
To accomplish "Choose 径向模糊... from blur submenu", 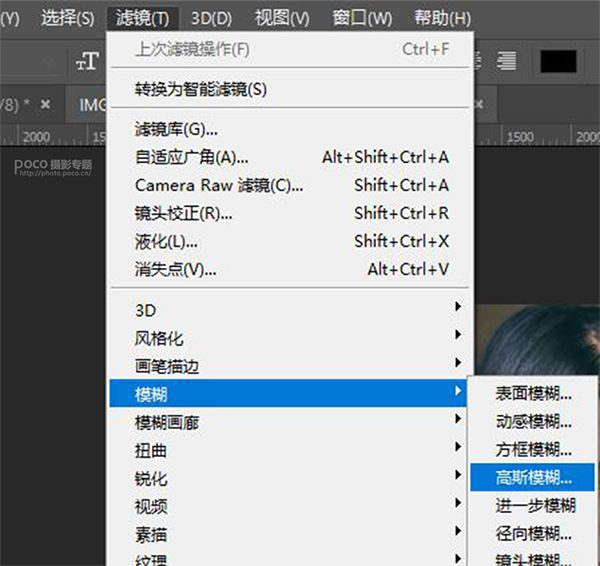I will (533, 533).
